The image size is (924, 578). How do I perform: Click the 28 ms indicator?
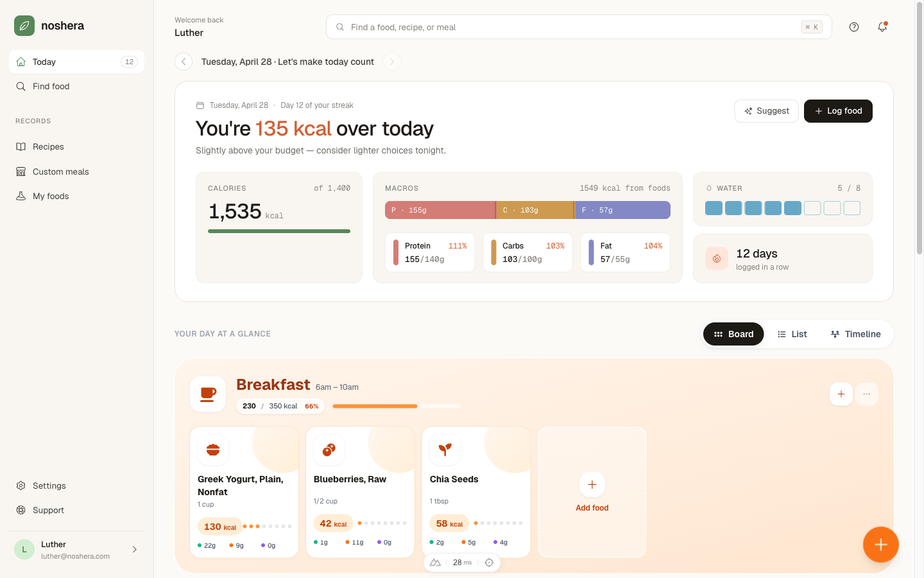(462, 563)
